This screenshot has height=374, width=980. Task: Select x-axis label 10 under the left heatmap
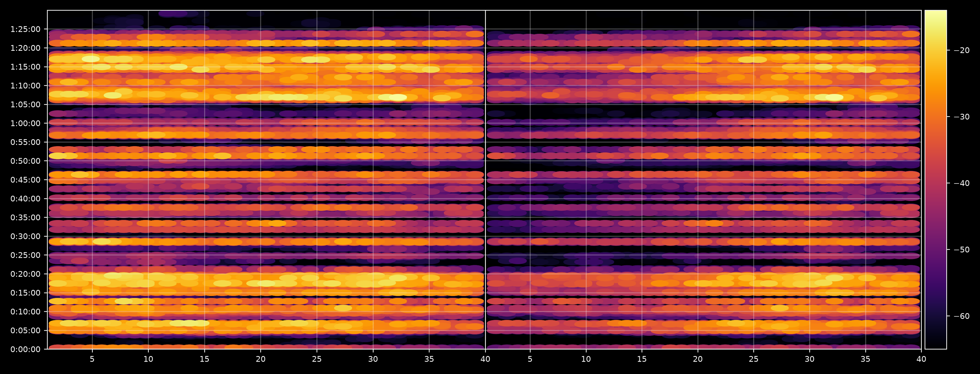click(148, 359)
